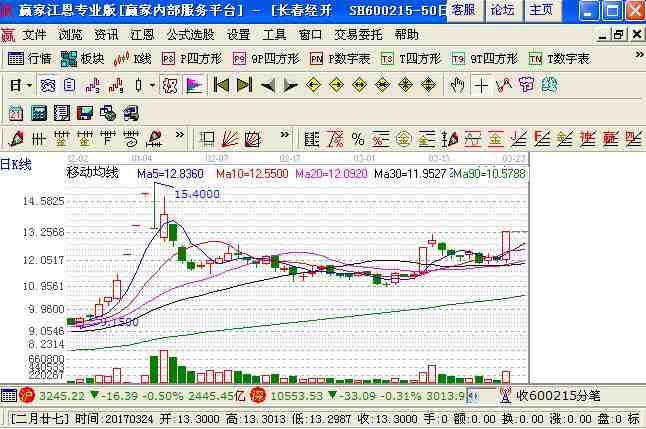Image resolution: width=646 pixels, height=429 pixels.
Task: Click the red 赢 line icon
Action: click(x=610, y=139)
